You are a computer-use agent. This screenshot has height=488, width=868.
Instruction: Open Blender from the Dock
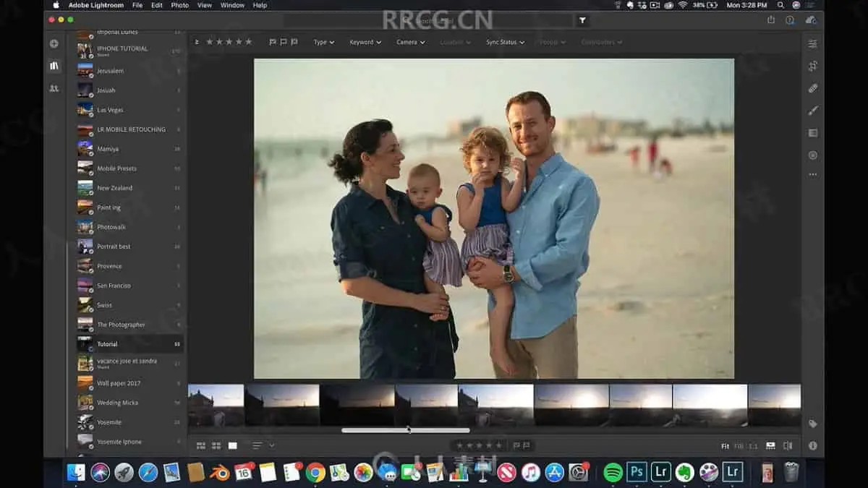coord(220,472)
